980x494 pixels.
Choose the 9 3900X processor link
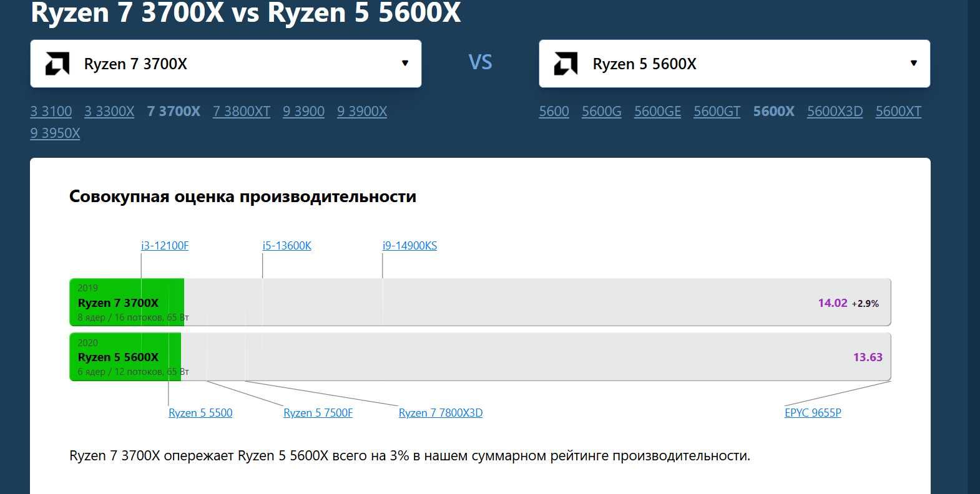362,111
